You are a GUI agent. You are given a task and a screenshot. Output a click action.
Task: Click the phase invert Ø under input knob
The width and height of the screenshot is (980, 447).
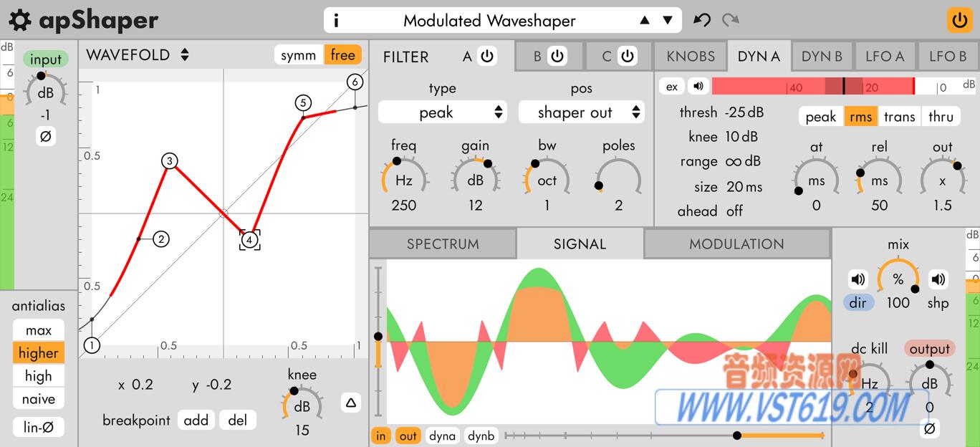pos(45,135)
